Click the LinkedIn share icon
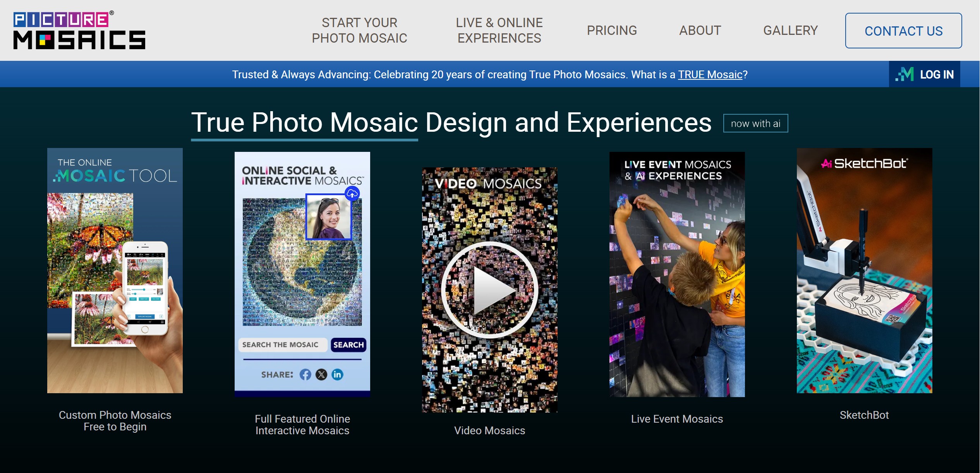 coord(337,375)
